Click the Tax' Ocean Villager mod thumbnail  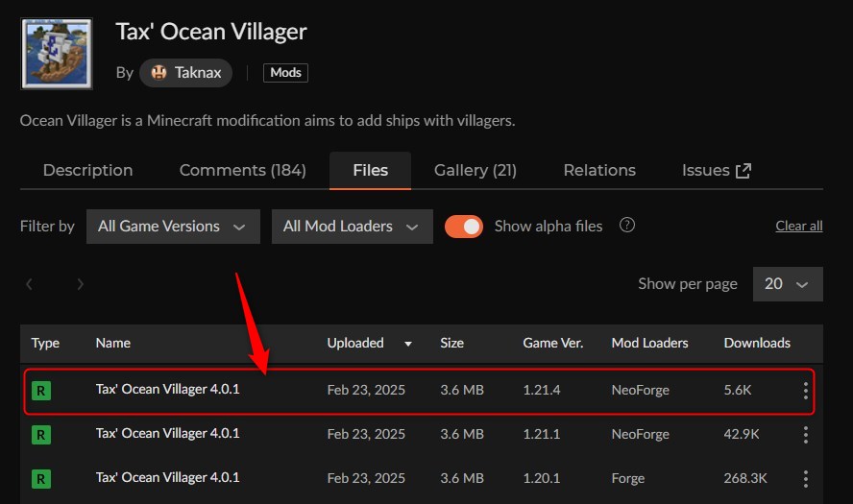point(57,54)
